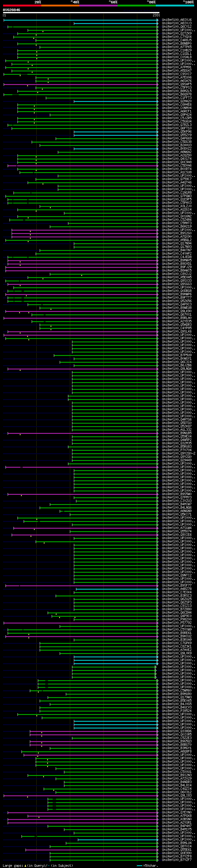Open hit UniRef100_A8IVJ6
This screenshot has height=868, width=197.
pyautogui.click(x=176, y=20)
